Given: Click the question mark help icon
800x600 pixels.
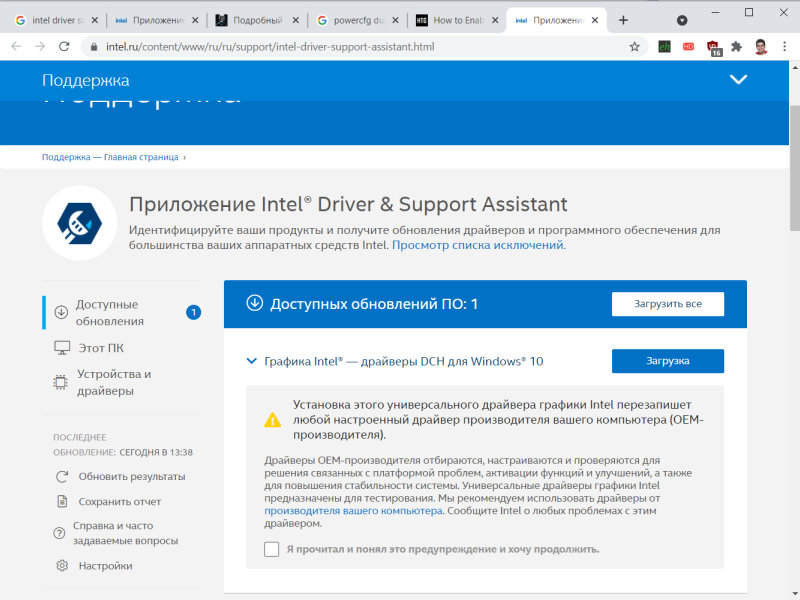Looking at the screenshot, I should [x=59, y=533].
